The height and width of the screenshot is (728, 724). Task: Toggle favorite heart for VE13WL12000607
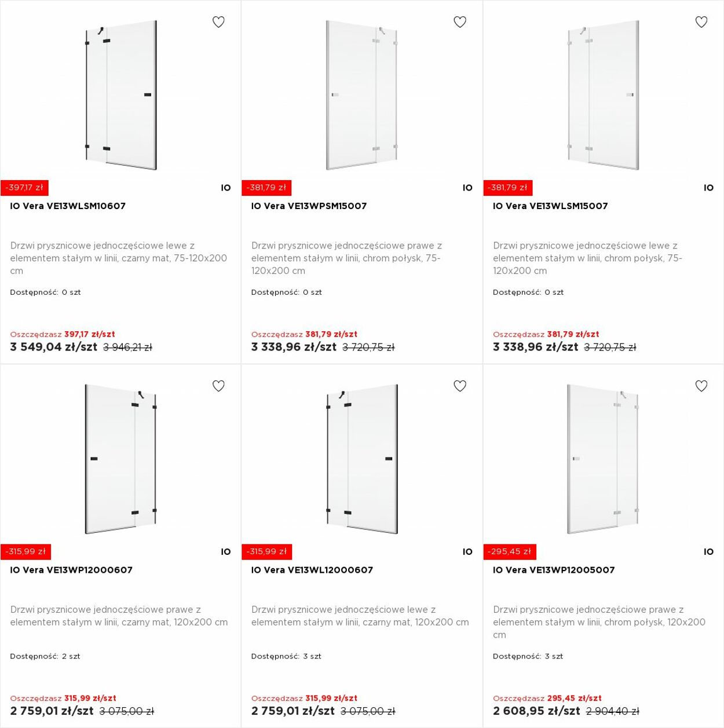click(x=460, y=386)
